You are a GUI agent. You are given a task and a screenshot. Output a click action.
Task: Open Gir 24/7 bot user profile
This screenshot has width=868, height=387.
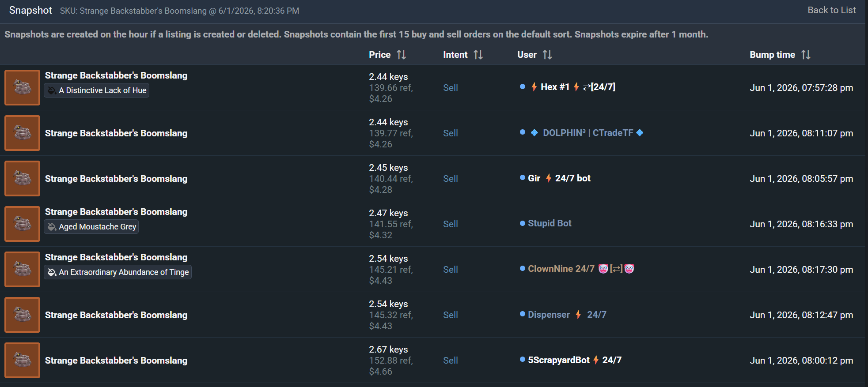point(559,178)
